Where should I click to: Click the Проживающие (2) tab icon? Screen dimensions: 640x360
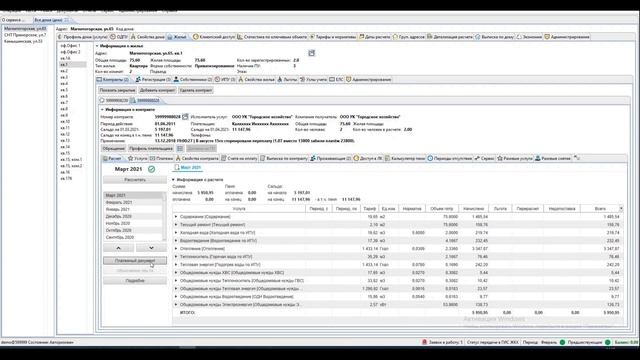[x=313, y=158]
